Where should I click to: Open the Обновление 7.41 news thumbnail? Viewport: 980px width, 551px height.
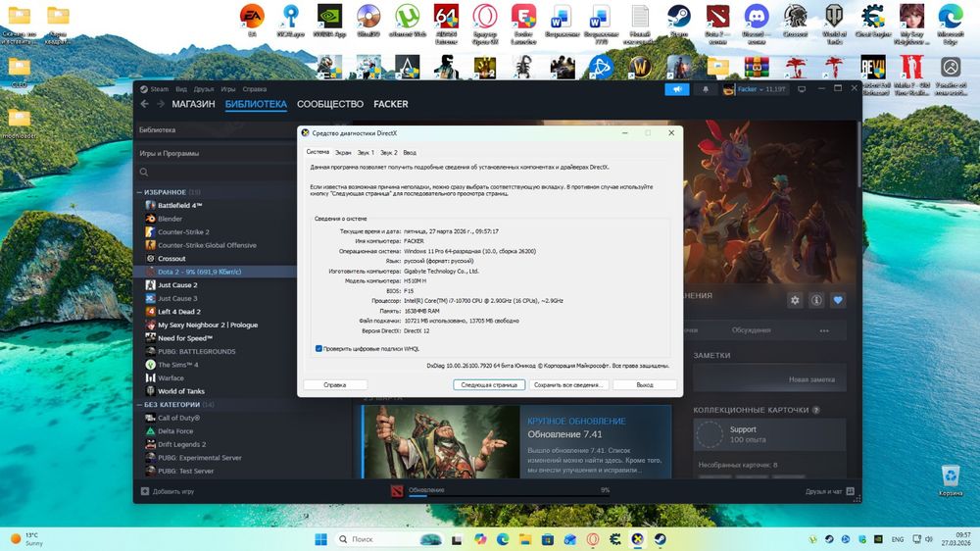(x=441, y=441)
